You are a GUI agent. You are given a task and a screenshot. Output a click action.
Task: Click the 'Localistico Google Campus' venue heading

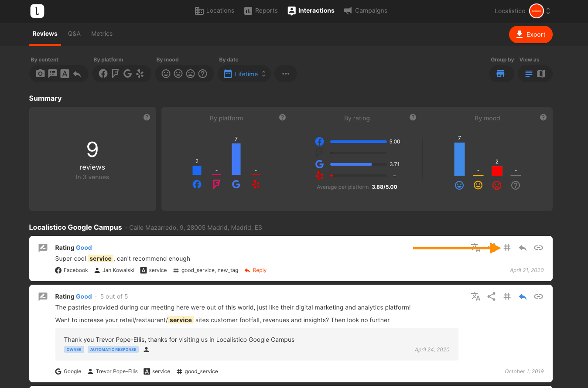point(75,227)
